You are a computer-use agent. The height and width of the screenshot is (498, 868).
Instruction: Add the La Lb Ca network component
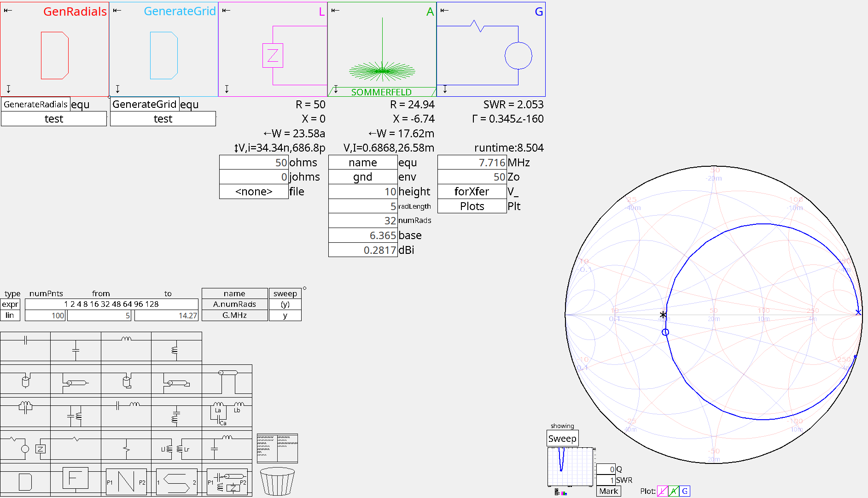tap(227, 412)
